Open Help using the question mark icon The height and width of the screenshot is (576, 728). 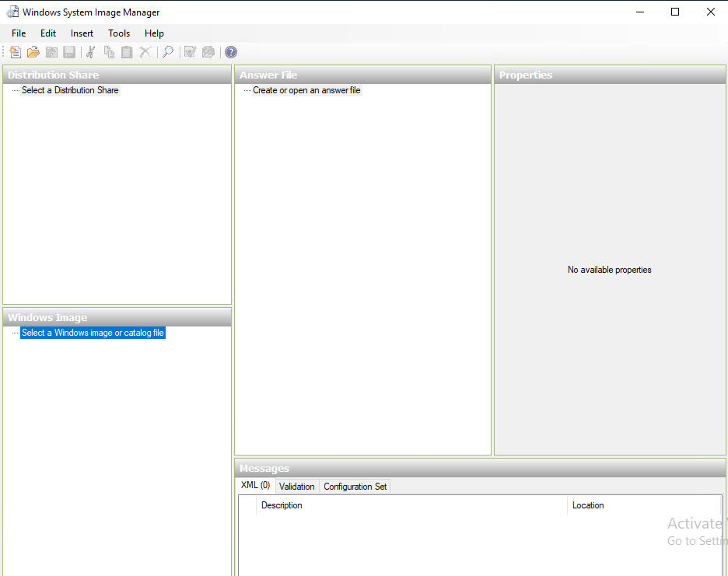tap(231, 52)
